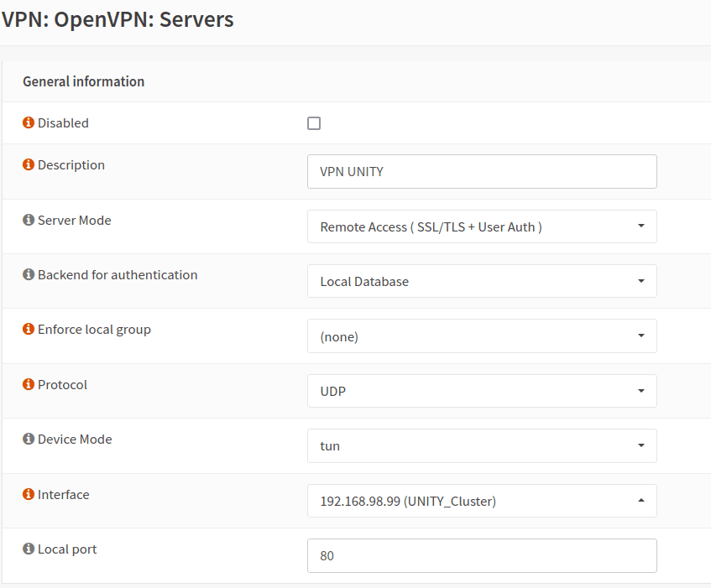Open Device Mode tun dropdown

pos(482,445)
